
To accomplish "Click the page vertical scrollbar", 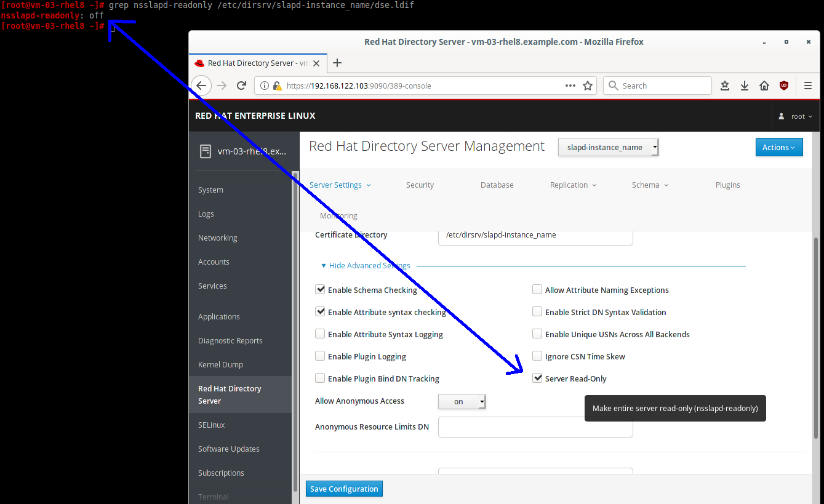I will tap(816, 337).
